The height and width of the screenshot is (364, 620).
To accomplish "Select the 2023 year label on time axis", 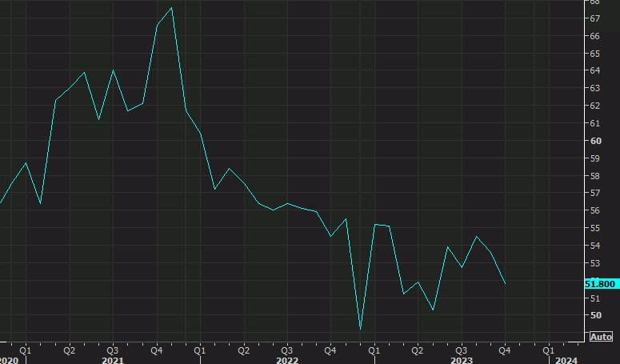I will pos(461,360).
